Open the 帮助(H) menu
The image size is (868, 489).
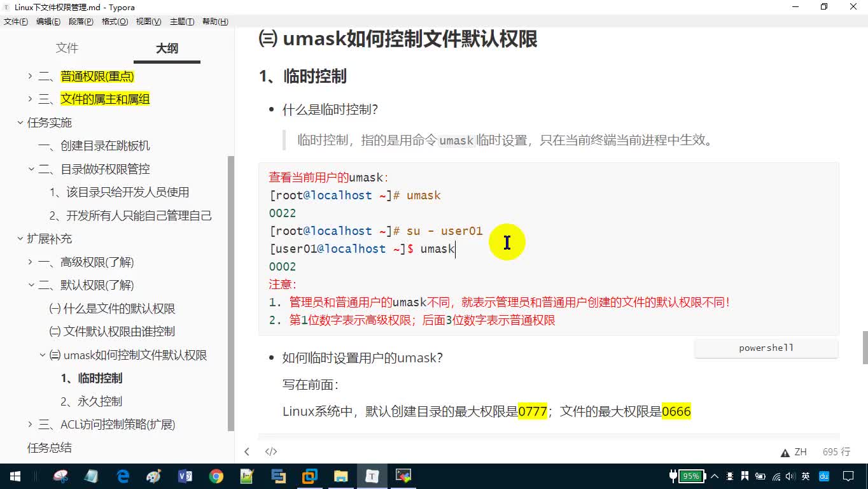(x=215, y=22)
